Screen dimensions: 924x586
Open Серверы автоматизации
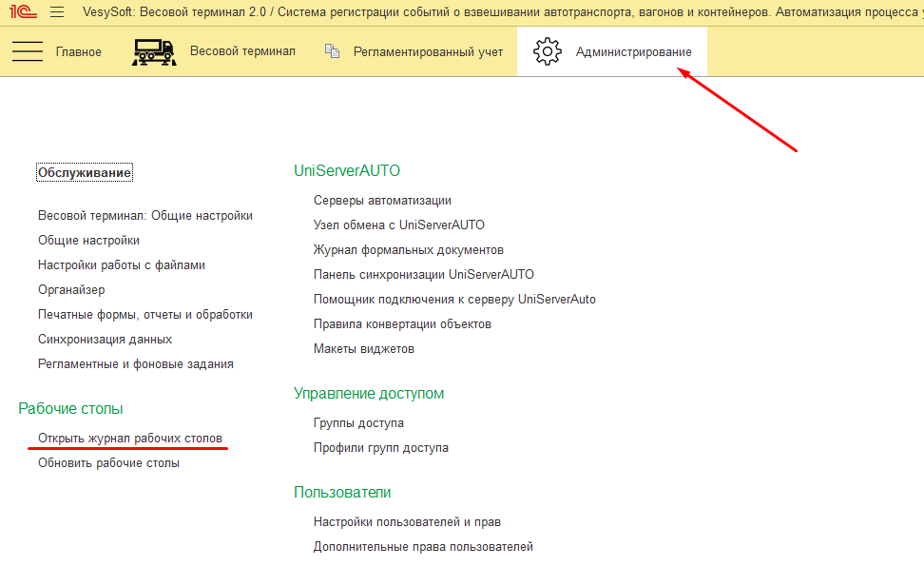click(382, 201)
